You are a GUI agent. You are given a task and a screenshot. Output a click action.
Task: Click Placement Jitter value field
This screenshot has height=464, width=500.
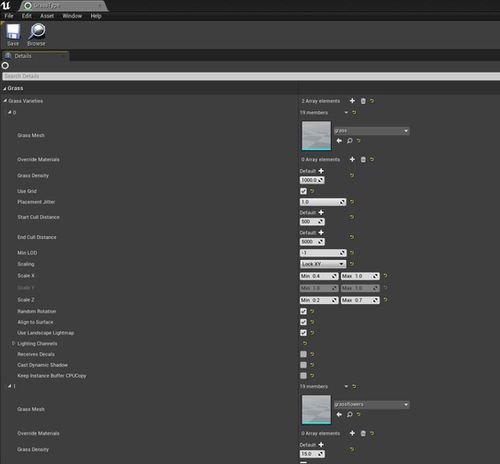323,202
